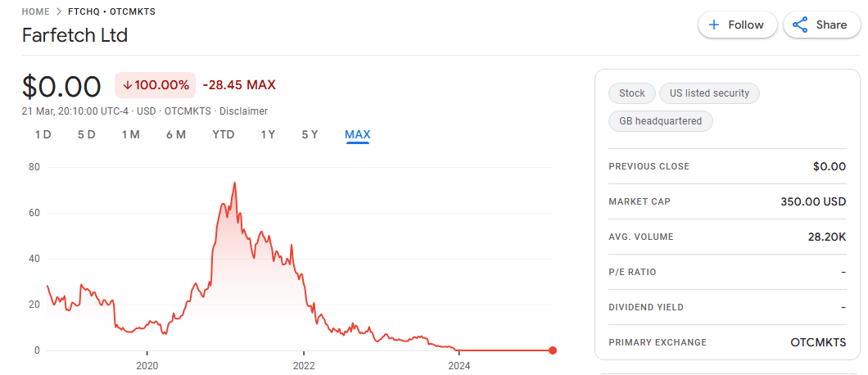The width and height of the screenshot is (868, 375).
Task: Select the 1D time range
Action: point(43,134)
